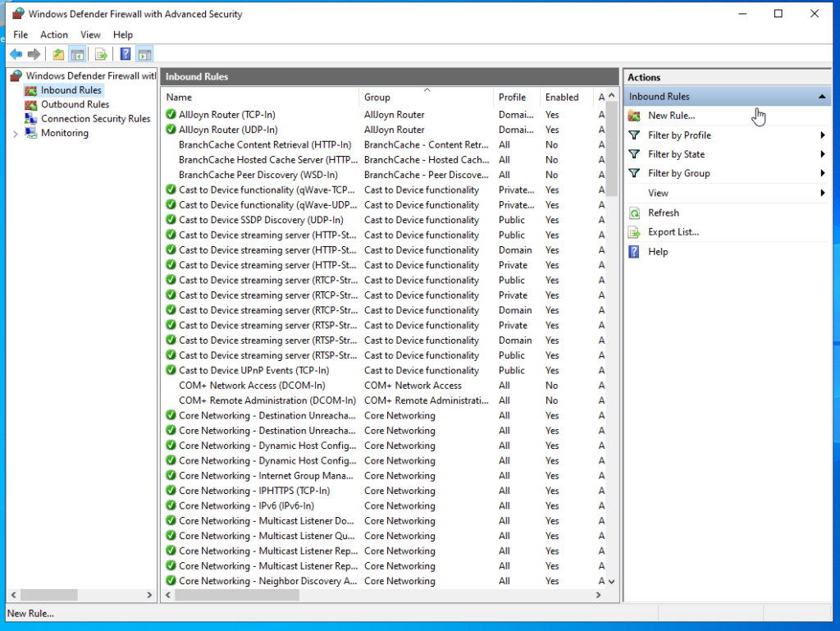
Task: Select the Monitoring icon in the tree
Action: tap(31, 133)
